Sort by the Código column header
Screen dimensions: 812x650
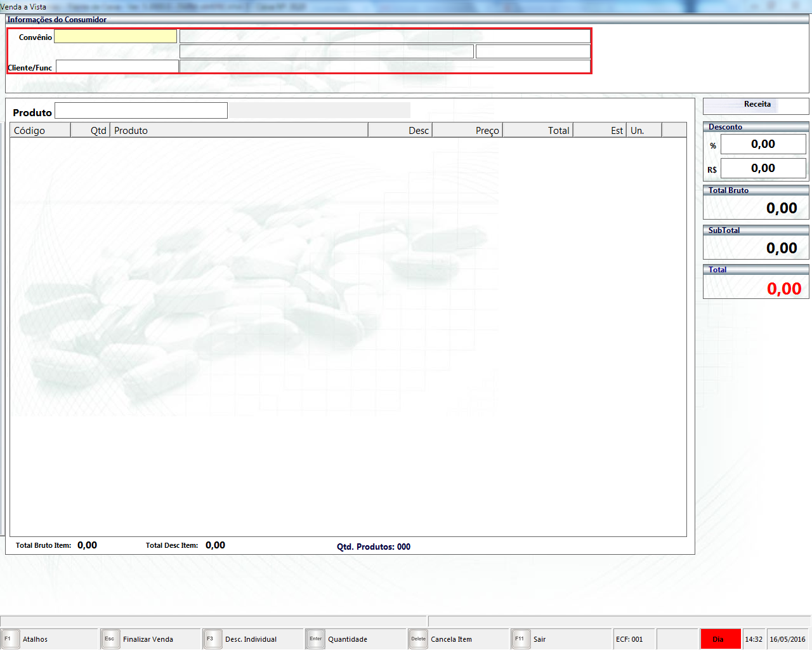pyautogui.click(x=39, y=130)
